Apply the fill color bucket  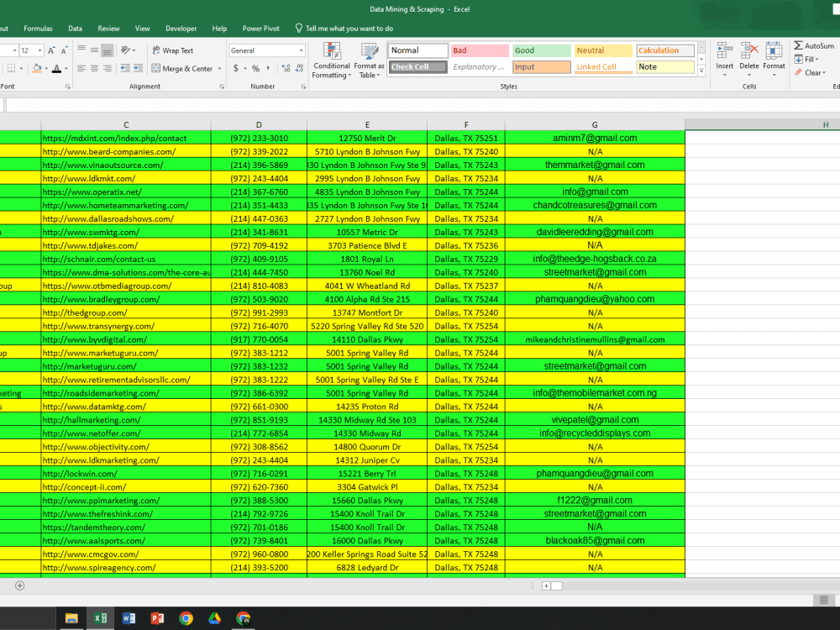37,68
